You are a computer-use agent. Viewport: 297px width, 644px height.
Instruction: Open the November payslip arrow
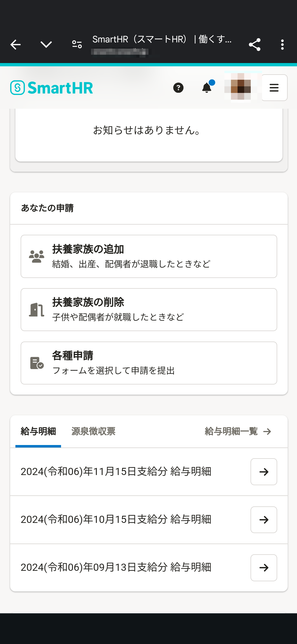coord(263,472)
